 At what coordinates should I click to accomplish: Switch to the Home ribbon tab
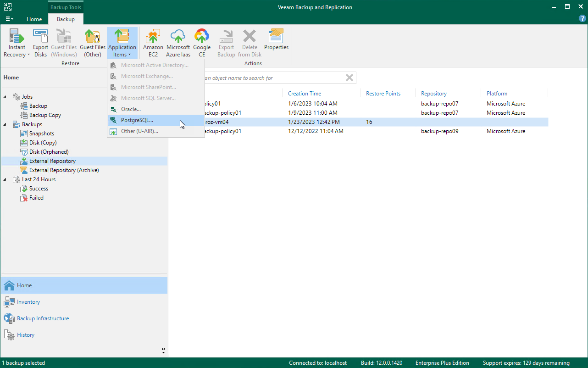34,19
